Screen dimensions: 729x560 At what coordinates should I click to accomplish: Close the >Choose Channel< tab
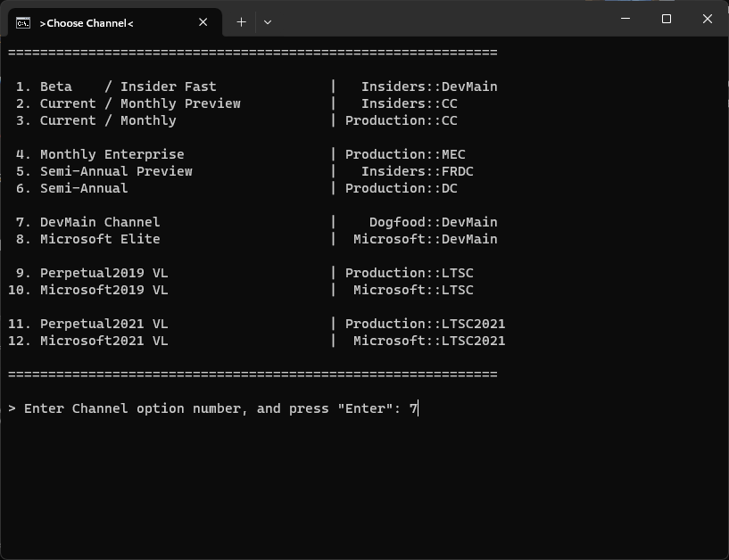click(203, 22)
